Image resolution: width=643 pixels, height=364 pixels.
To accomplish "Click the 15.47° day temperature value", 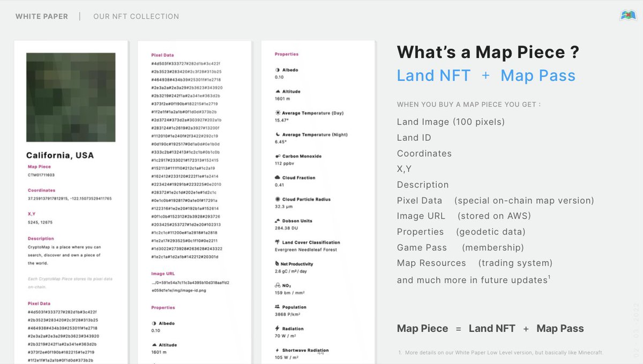I will [x=281, y=120].
